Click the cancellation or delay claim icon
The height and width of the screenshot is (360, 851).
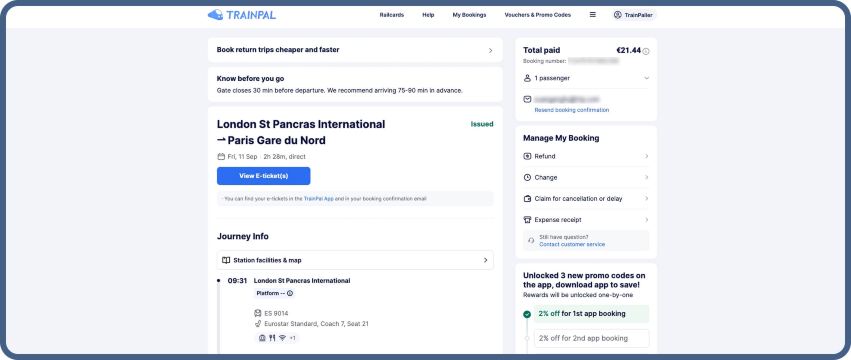point(527,199)
